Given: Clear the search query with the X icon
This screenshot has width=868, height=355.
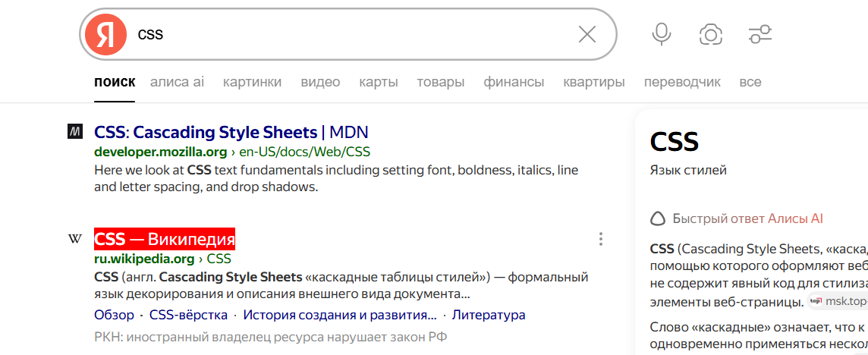Looking at the screenshot, I should click(x=587, y=35).
